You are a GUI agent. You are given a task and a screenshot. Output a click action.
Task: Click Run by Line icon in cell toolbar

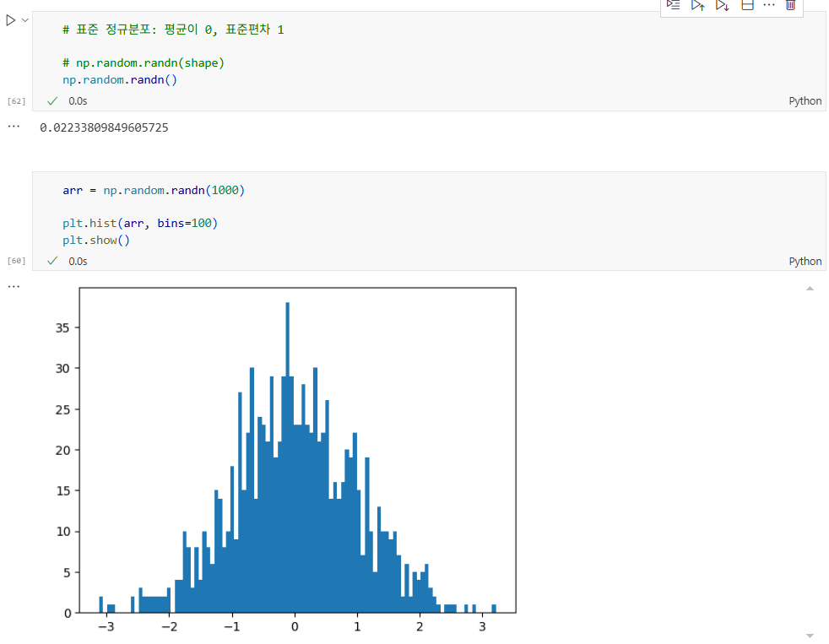pyautogui.click(x=673, y=5)
